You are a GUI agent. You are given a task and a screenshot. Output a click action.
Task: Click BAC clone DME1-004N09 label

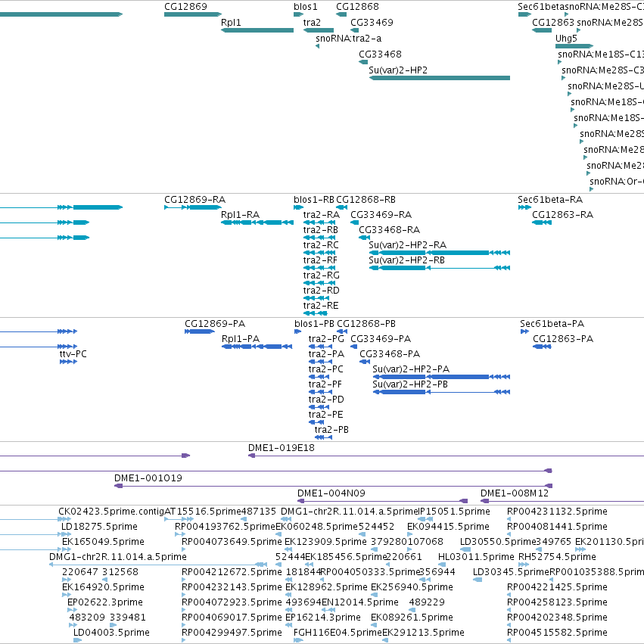331,493
